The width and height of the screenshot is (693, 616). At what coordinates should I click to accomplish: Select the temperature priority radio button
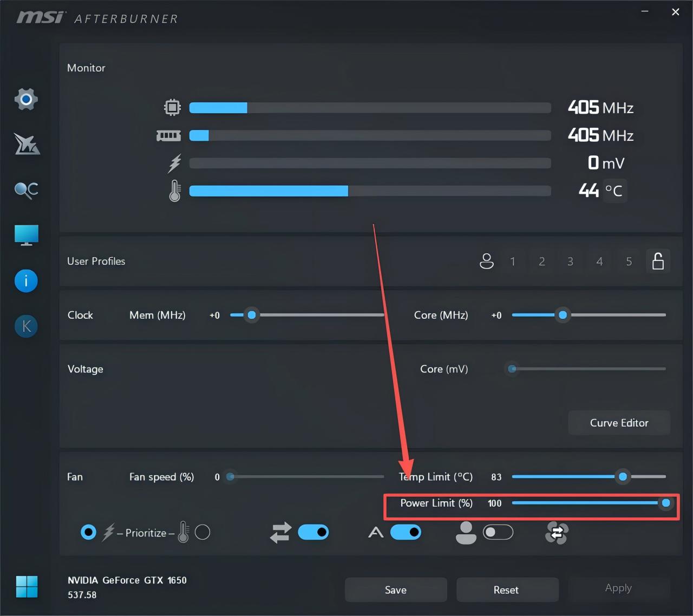[x=202, y=533]
